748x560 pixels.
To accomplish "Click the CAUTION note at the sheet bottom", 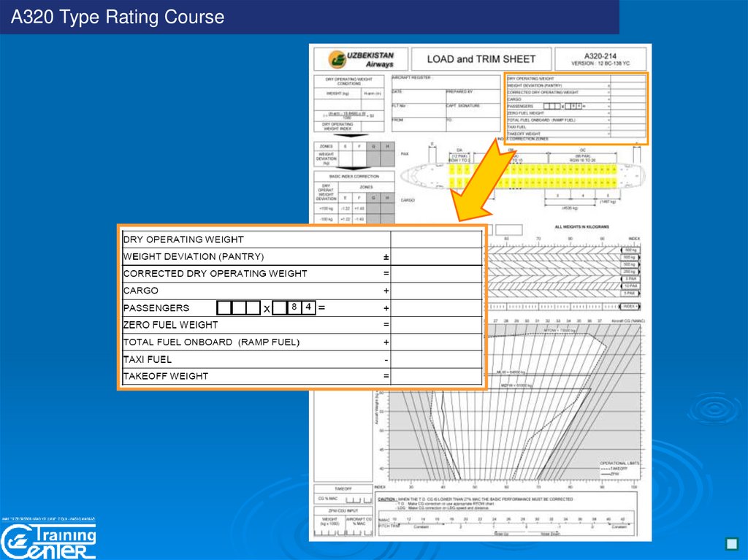I will (475, 504).
